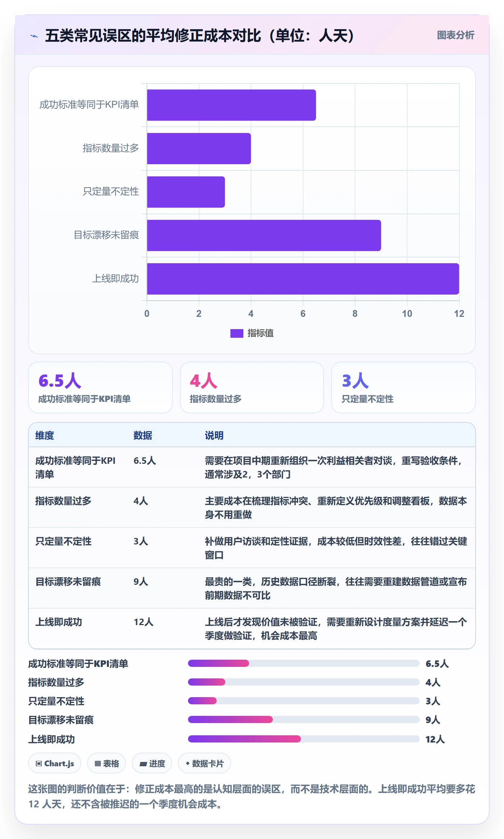Click the 6.5人 progress value
The width and height of the screenshot is (504, 839).
coord(437,664)
